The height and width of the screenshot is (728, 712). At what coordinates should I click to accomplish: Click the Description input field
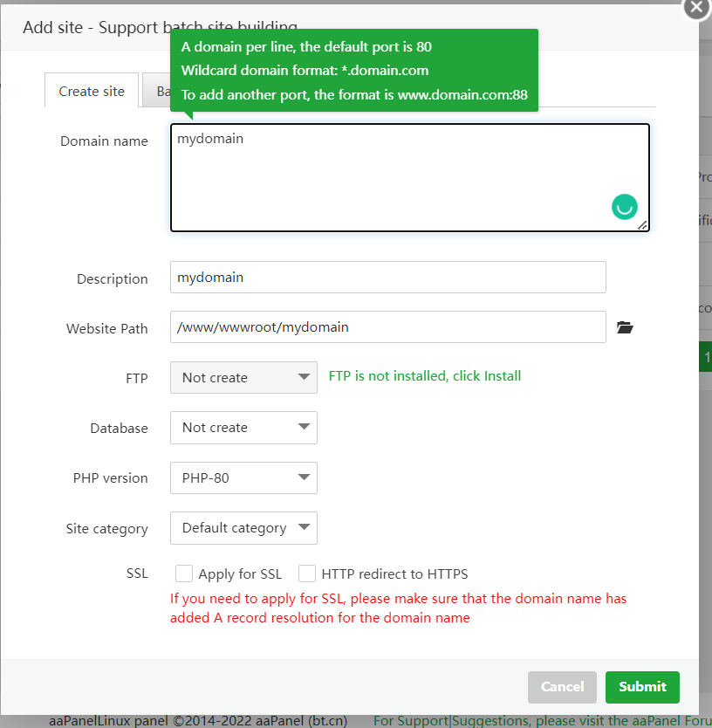click(387, 278)
